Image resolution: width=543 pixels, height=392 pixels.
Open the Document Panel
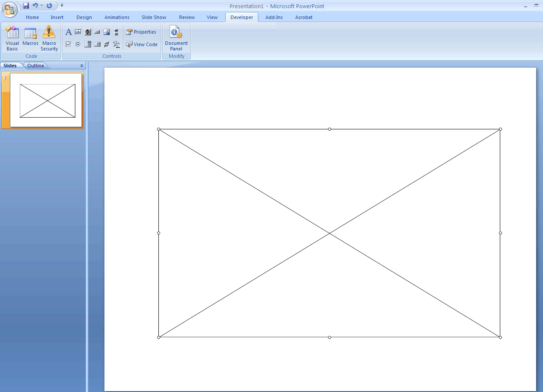(176, 38)
